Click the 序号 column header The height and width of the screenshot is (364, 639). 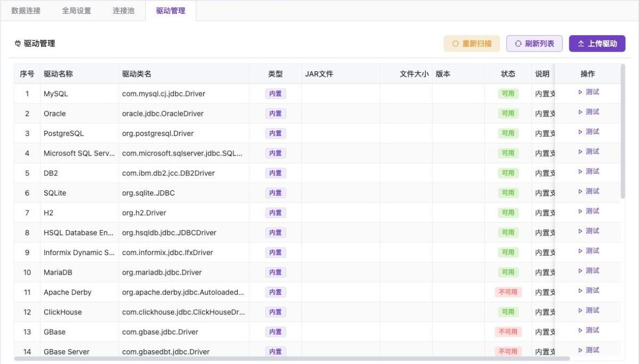pyautogui.click(x=27, y=74)
